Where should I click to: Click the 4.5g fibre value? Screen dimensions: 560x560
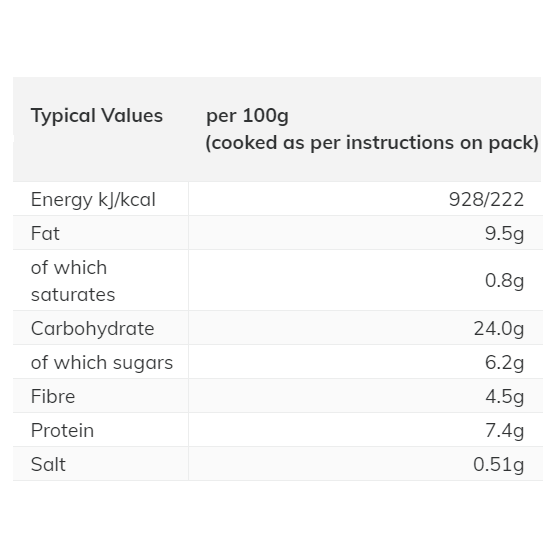point(504,396)
